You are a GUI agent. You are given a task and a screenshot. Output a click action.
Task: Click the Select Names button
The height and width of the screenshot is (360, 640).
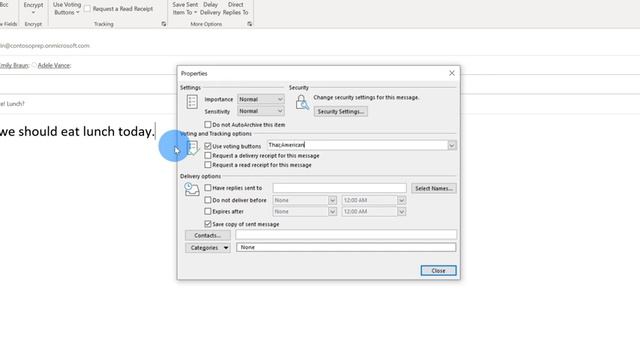pos(433,188)
